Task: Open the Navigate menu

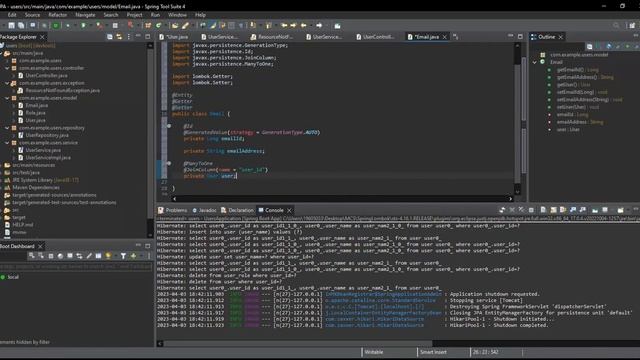Action: point(85,15)
